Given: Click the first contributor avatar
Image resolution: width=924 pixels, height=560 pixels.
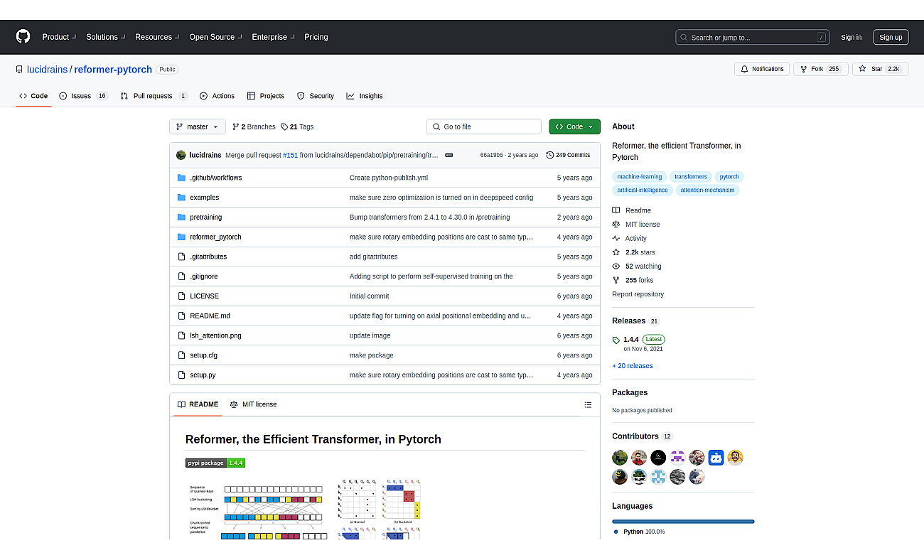Looking at the screenshot, I should pos(620,458).
